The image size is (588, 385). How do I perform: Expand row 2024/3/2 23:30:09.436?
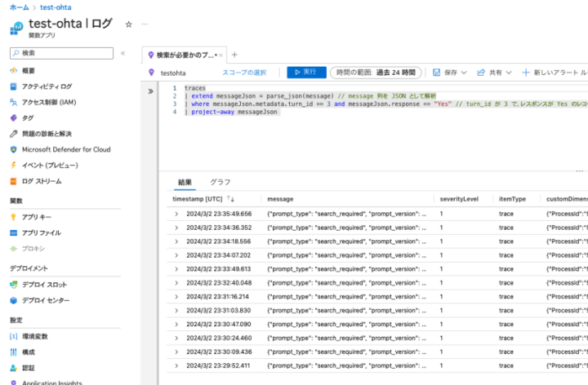176,352
